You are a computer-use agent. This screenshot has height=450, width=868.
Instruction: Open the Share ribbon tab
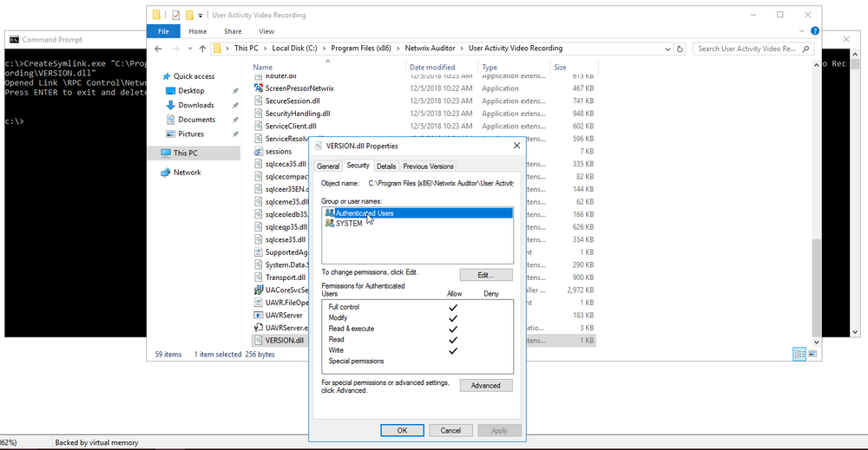pyautogui.click(x=233, y=31)
